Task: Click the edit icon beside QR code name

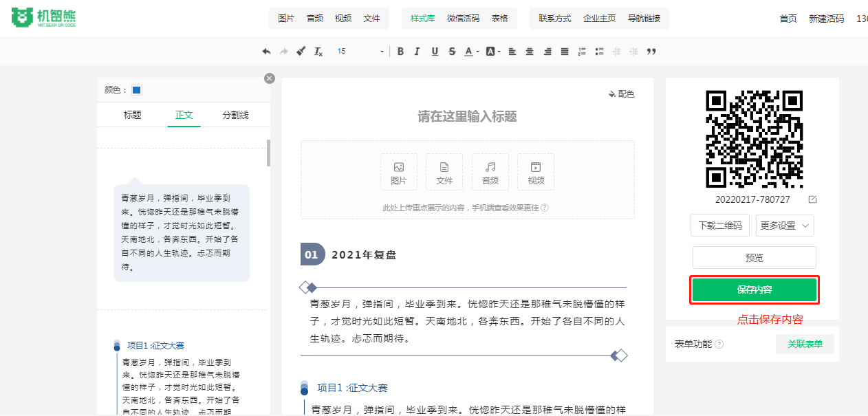Action: coord(812,199)
